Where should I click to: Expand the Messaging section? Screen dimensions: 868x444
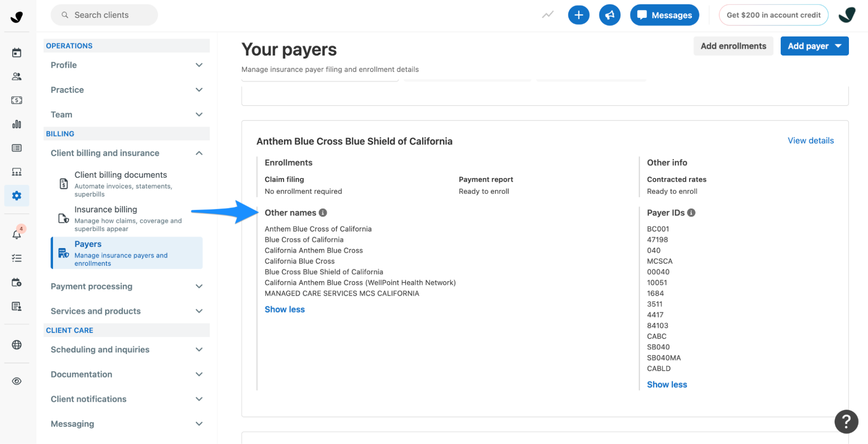pyautogui.click(x=126, y=424)
